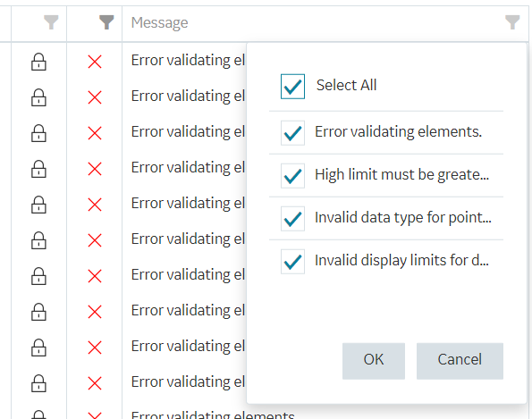The width and height of the screenshot is (532, 419).
Task: Open the Message column filter icon
Action: click(512, 22)
